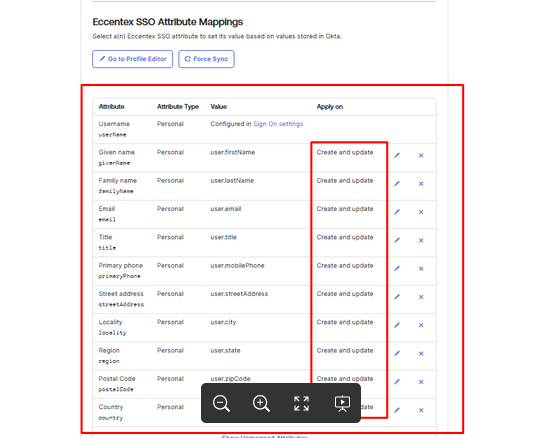
Task: Select the user.state value cell
Action: click(225, 350)
